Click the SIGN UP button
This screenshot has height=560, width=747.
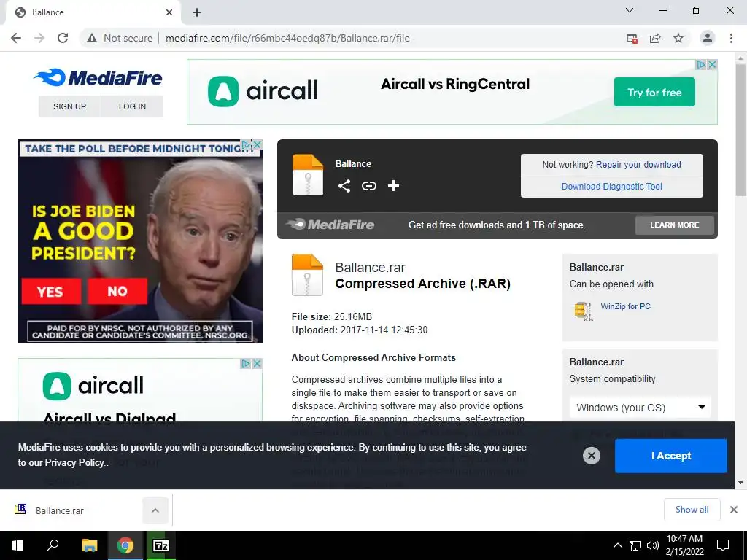click(69, 106)
